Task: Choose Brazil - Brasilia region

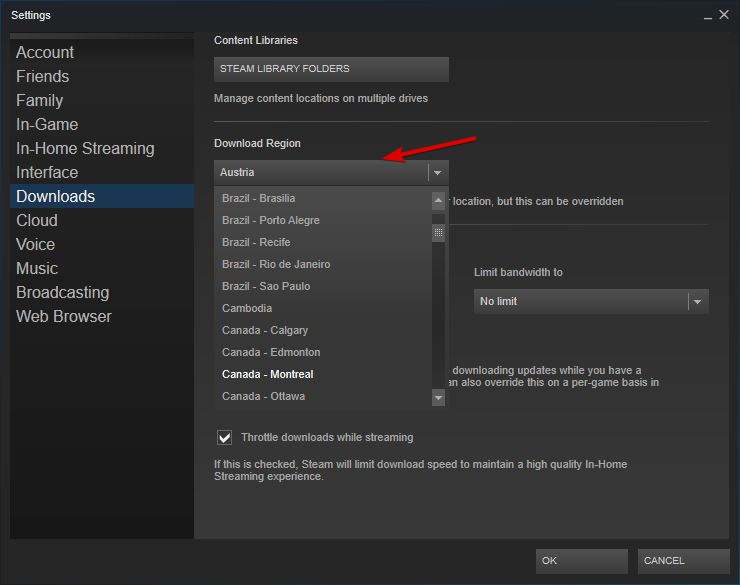Action: point(323,198)
